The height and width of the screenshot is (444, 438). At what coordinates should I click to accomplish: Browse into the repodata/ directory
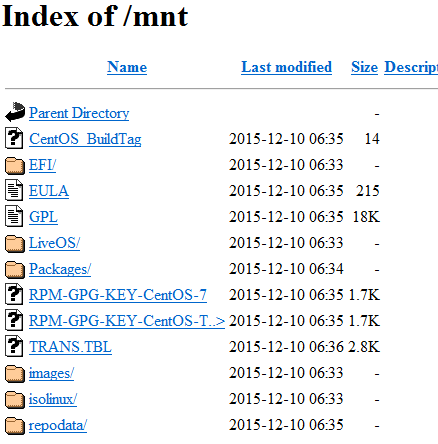58,425
